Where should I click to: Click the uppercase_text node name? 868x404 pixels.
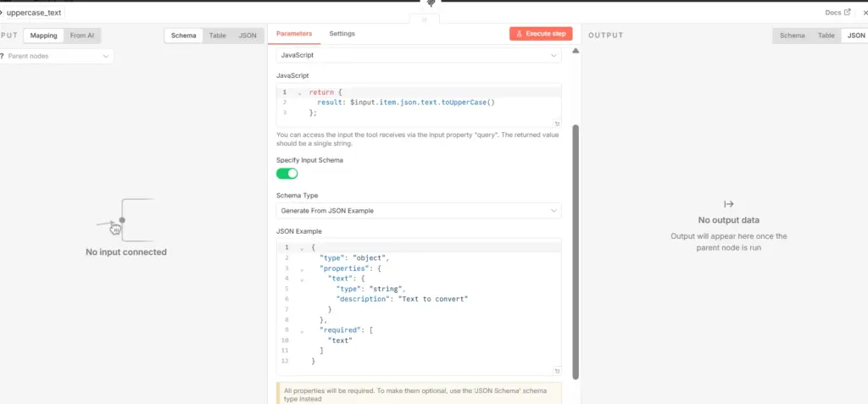tap(34, 12)
